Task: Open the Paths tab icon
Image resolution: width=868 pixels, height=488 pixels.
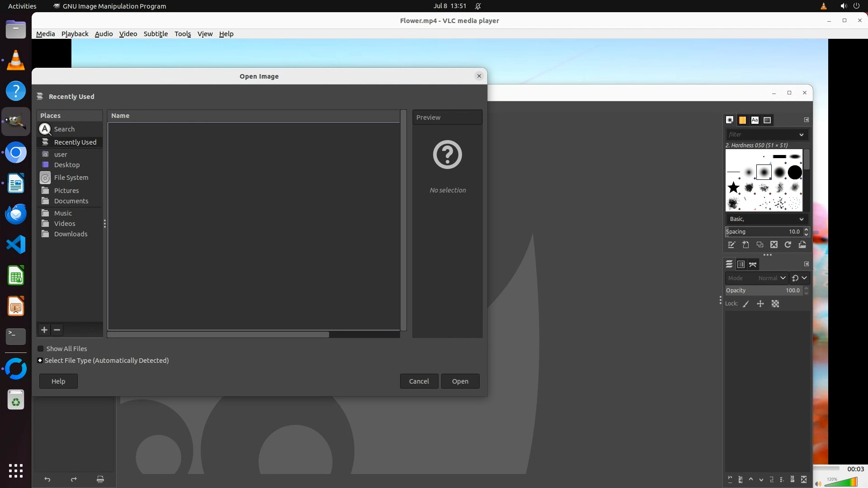Action: [x=753, y=264]
